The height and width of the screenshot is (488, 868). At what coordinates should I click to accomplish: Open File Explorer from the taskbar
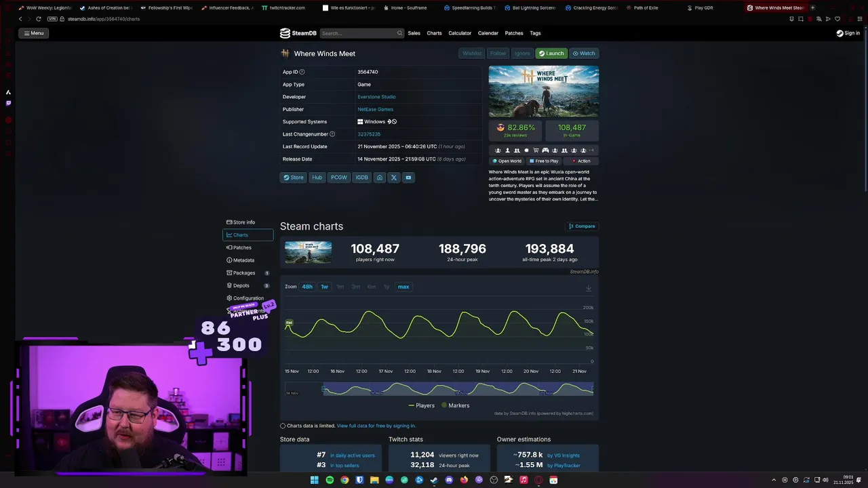click(x=374, y=480)
